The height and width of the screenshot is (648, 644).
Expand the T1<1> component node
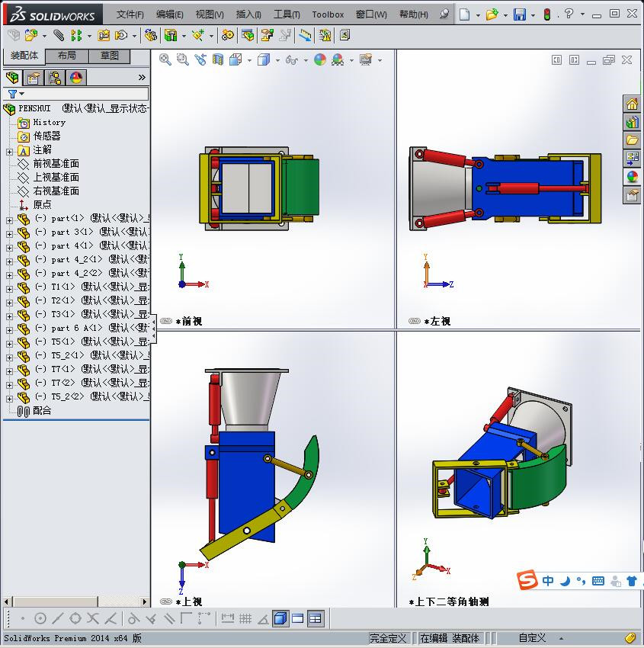tap(9, 289)
